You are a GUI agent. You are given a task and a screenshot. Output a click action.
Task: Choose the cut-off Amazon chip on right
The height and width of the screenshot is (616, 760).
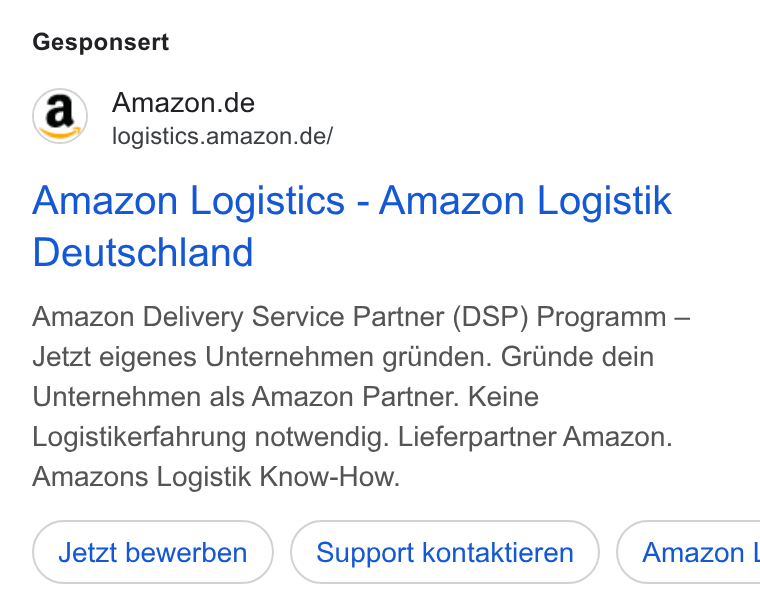tap(688, 552)
